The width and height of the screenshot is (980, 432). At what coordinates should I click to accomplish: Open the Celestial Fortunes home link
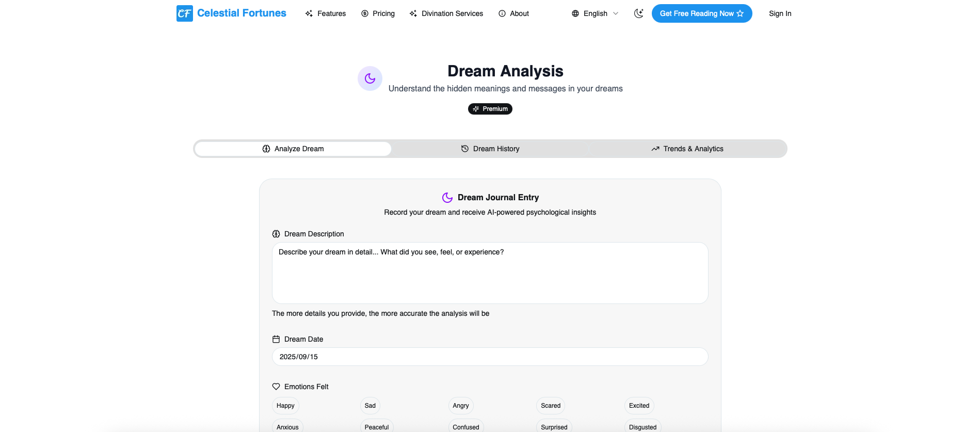242,13
